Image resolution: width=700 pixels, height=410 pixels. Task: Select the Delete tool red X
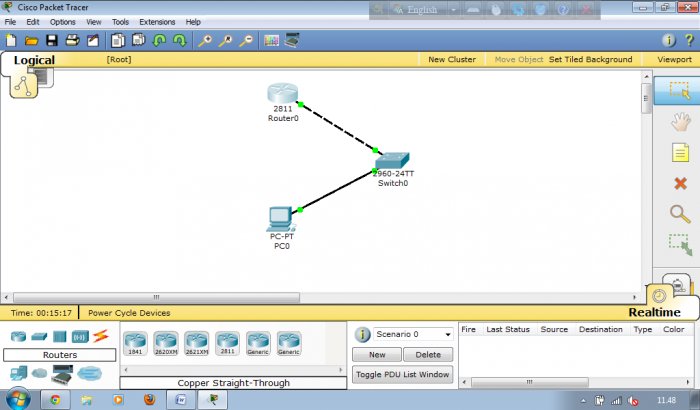pos(680,183)
